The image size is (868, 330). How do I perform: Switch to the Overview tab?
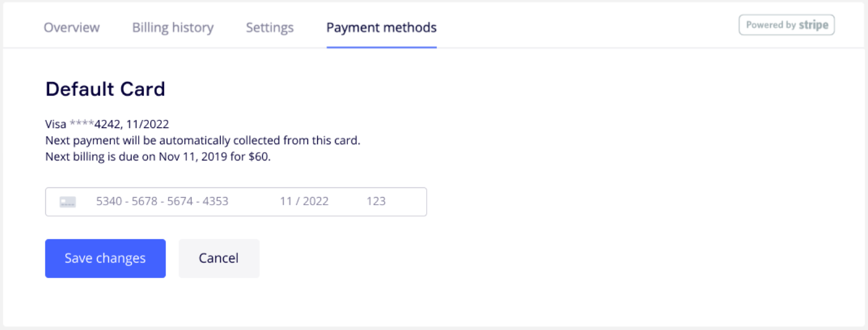(x=72, y=27)
